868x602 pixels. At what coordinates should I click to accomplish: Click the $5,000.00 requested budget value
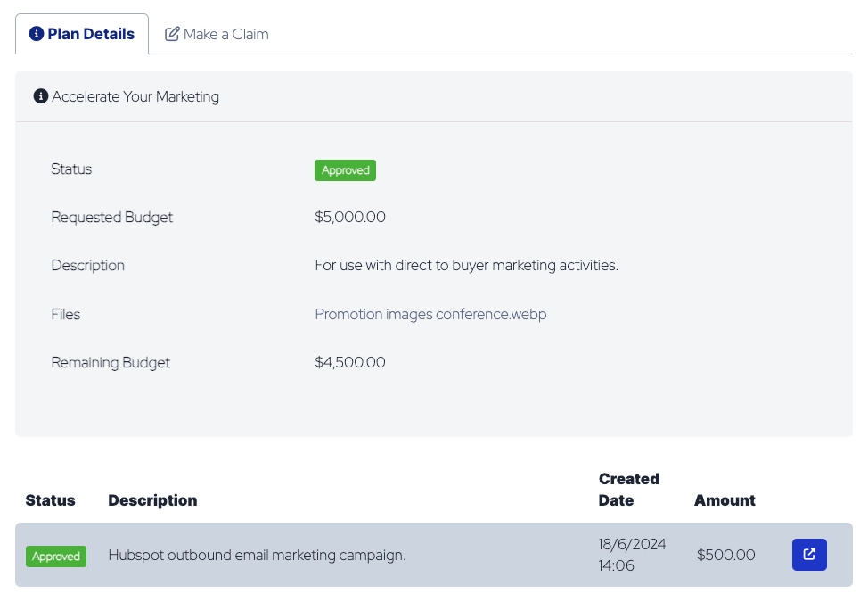pos(350,217)
